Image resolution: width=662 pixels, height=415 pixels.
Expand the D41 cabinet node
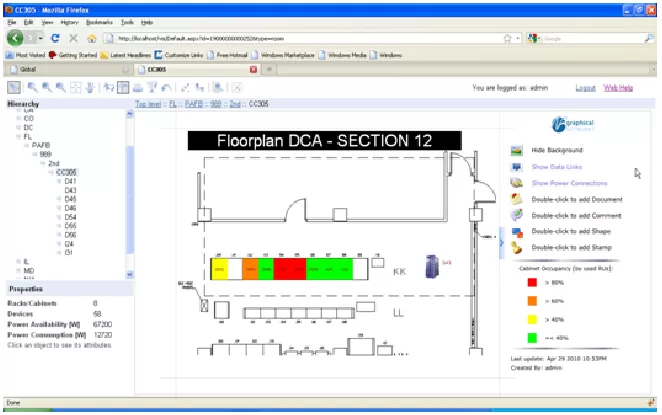[x=59, y=181]
